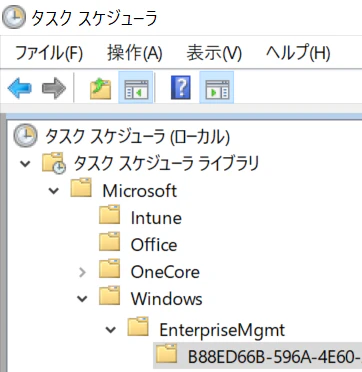Screen dimensions: 362x372
Task: Select the OneCore label in tree
Action: [165, 272]
